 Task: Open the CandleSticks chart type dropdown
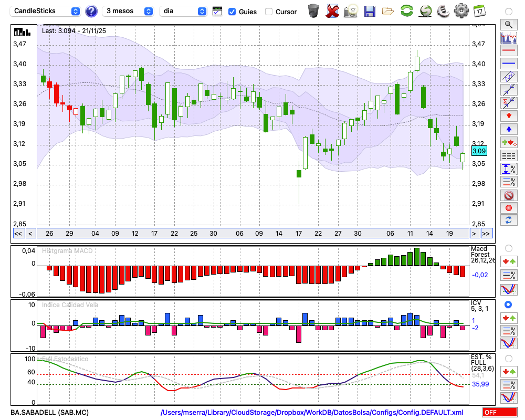pyautogui.click(x=46, y=11)
